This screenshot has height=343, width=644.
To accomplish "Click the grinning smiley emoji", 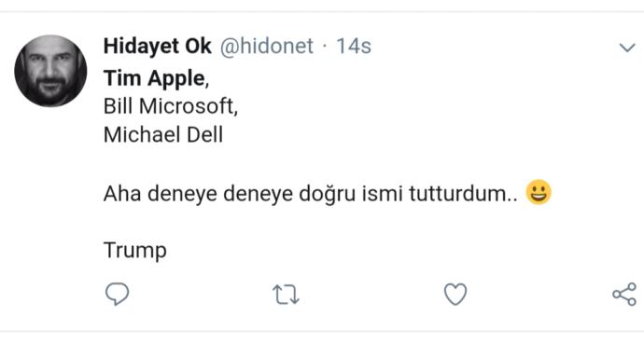I will (539, 192).
